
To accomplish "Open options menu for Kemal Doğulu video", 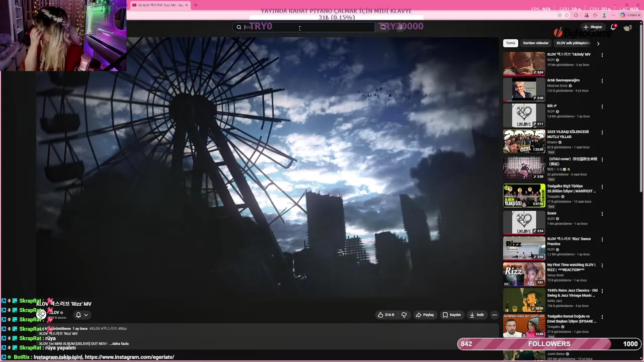I will click(602, 317).
